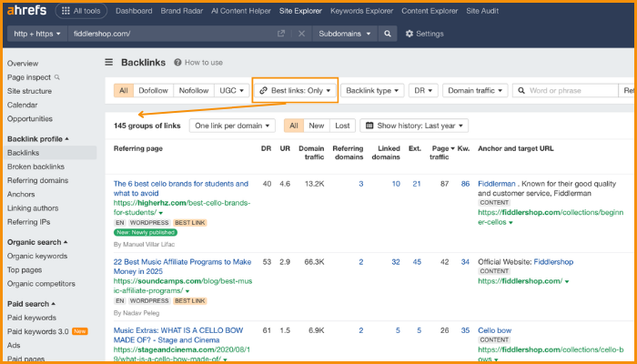This screenshot has height=364, width=637.
Task: Open Organic keywords in the sidebar
Action: click(x=37, y=256)
